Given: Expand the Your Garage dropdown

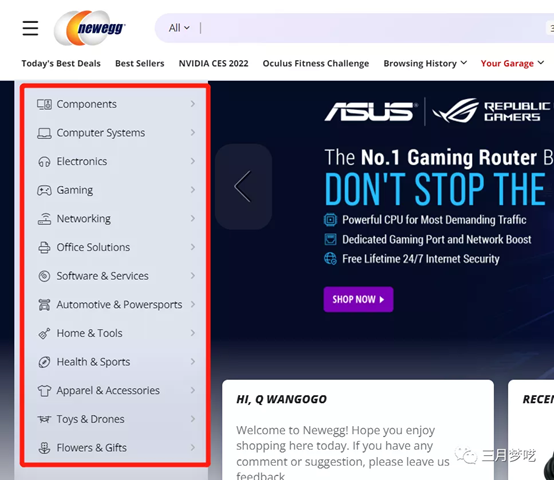Looking at the screenshot, I should pos(512,64).
